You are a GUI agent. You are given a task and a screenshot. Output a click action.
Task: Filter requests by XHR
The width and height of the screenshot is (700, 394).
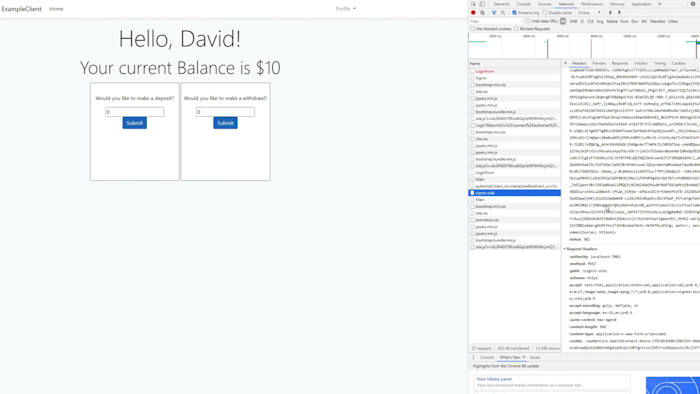pos(573,21)
